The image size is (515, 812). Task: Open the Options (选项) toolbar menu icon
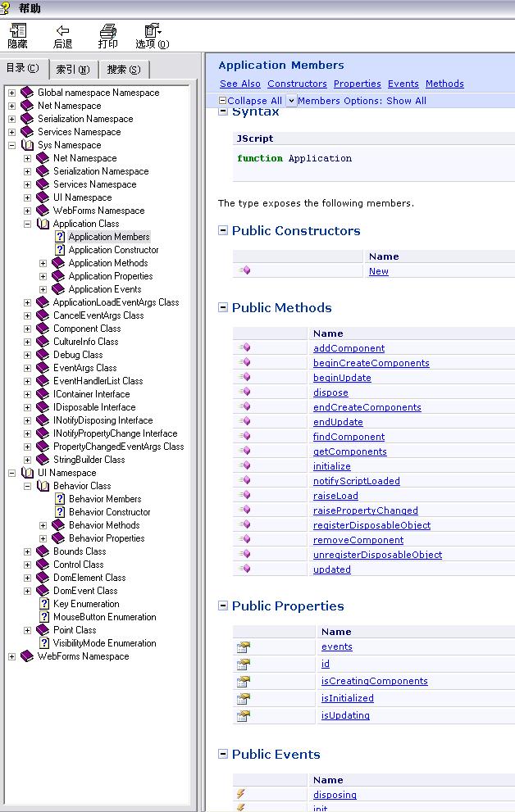coord(152,31)
